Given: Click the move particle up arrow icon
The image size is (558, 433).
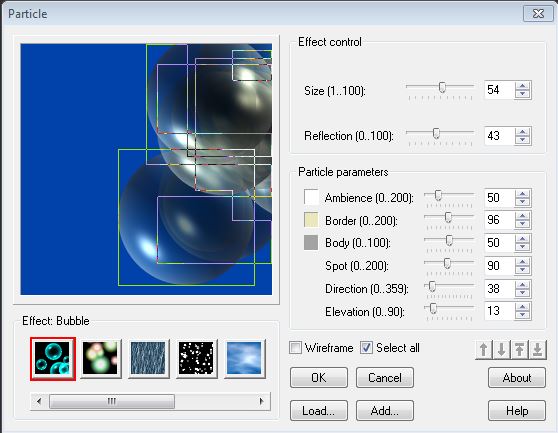Looking at the screenshot, I should click(484, 349).
